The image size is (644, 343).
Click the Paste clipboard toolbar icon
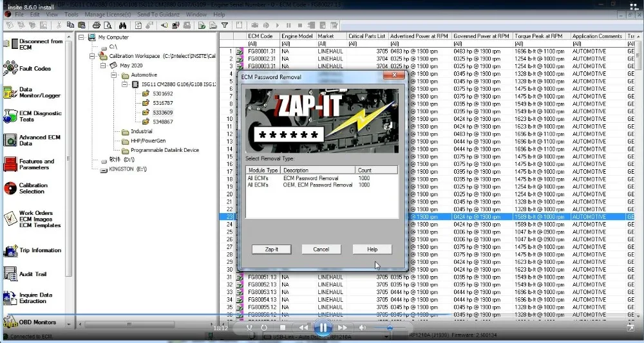[x=81, y=26]
